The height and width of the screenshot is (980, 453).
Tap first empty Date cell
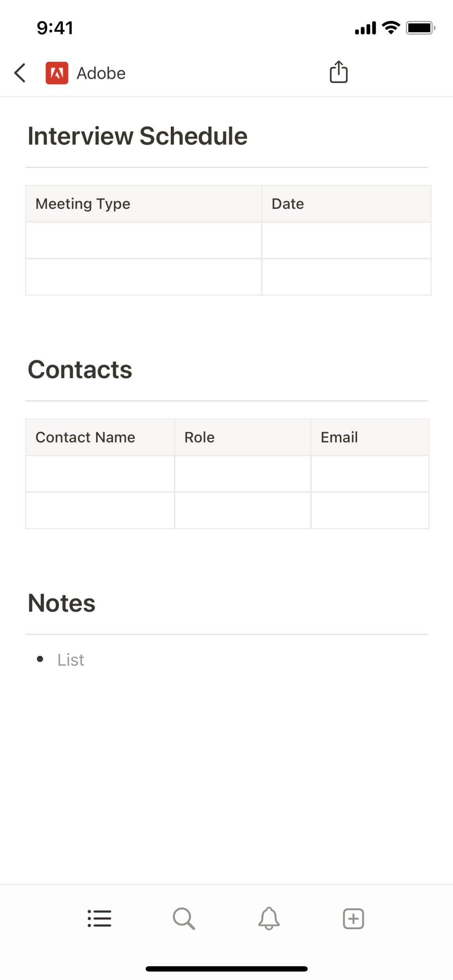(x=346, y=241)
